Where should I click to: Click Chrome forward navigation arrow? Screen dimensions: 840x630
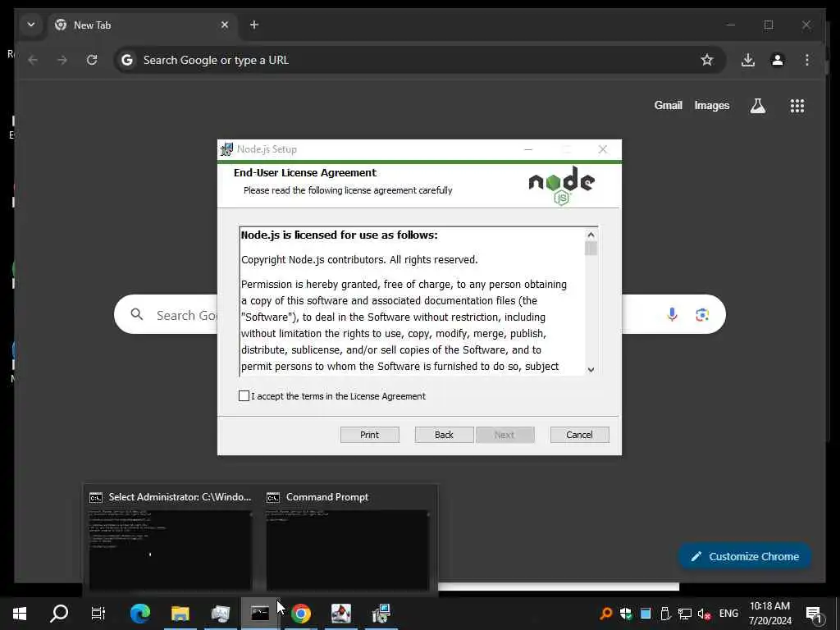click(62, 60)
